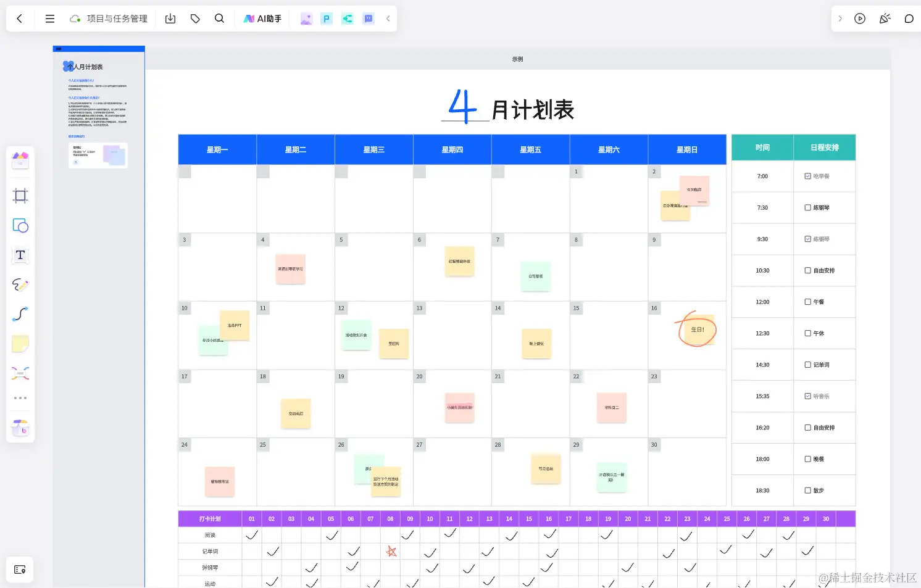921x588 pixels.
Task: Select the text tool
Action: [20, 255]
